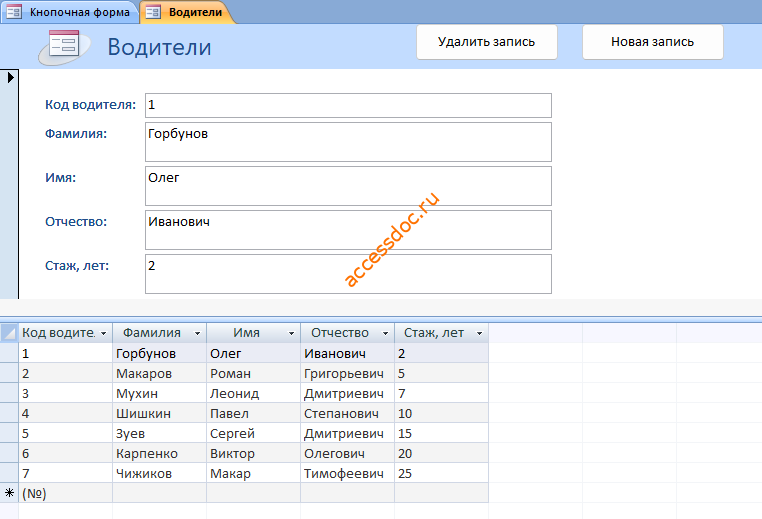Click the cell Горбунов in the table
This screenshot has height=519, width=762.
159,353
